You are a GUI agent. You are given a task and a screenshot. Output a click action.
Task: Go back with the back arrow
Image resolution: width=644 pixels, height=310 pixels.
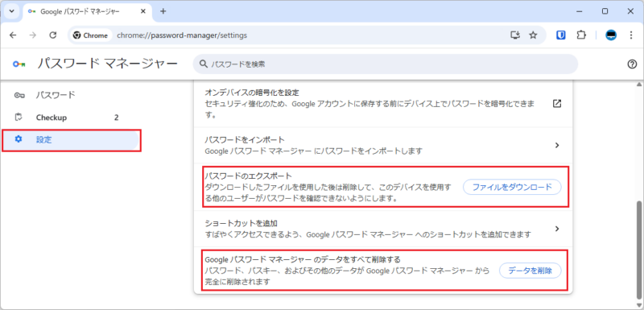tap(13, 35)
